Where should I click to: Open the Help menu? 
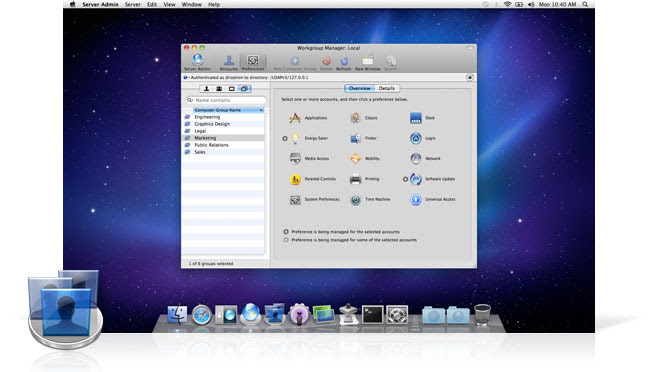[214, 5]
